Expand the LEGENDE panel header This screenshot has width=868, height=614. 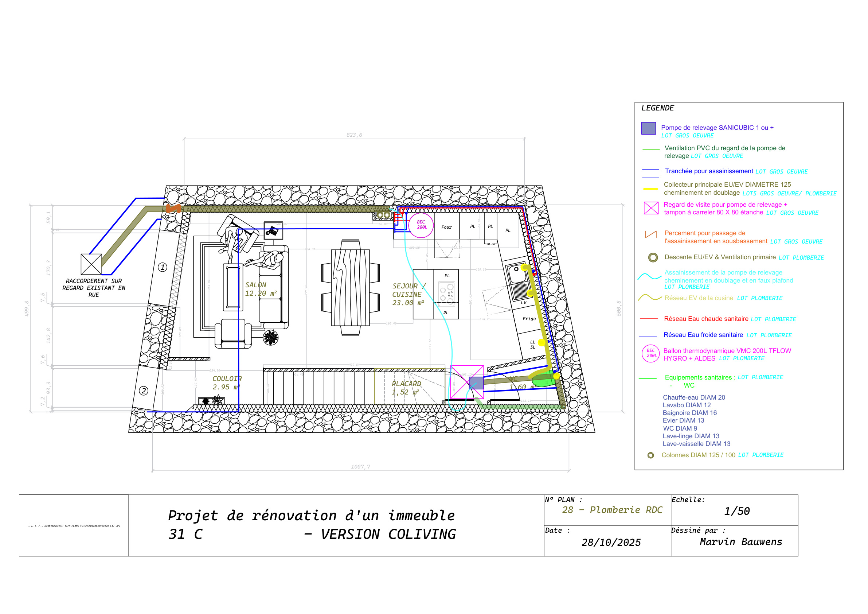658,108
